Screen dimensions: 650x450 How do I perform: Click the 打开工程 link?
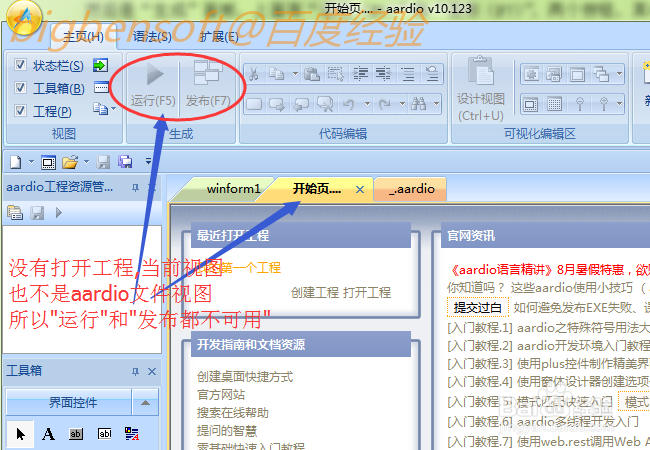tap(367, 293)
